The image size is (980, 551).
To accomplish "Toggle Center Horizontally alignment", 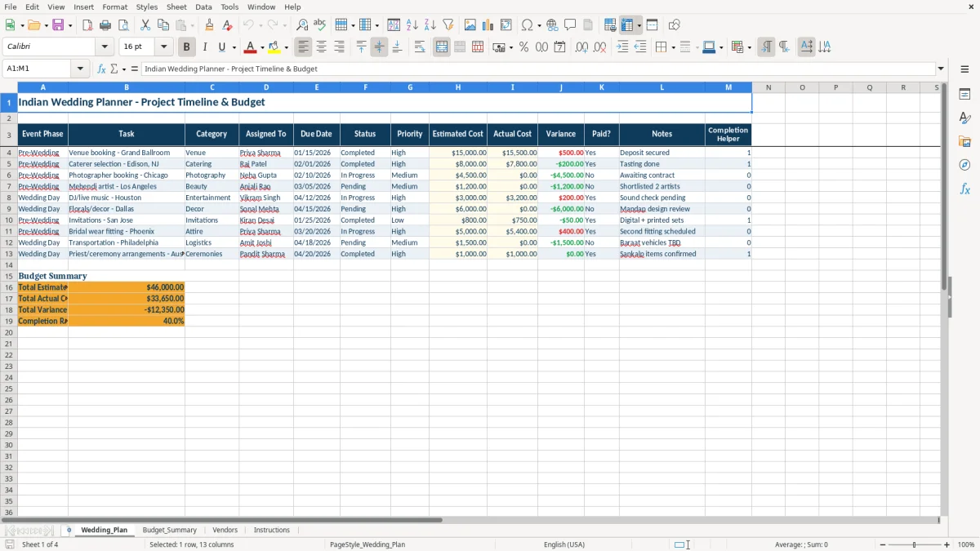I will [x=321, y=47].
